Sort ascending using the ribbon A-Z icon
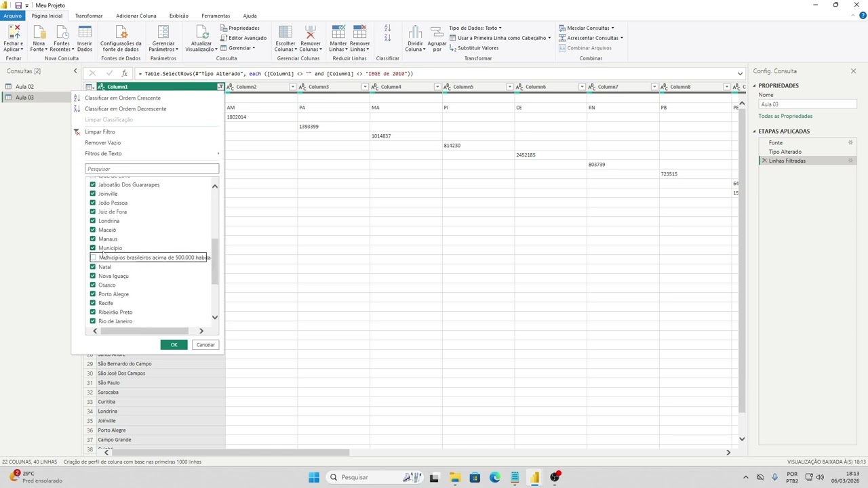 point(387,28)
